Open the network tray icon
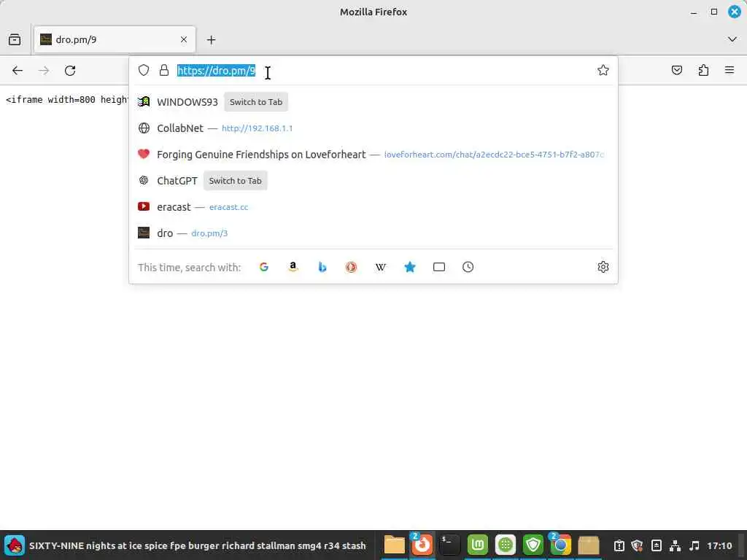 [x=675, y=545]
